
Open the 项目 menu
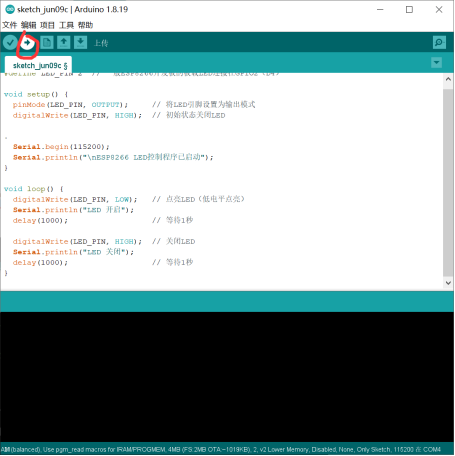(x=47, y=25)
